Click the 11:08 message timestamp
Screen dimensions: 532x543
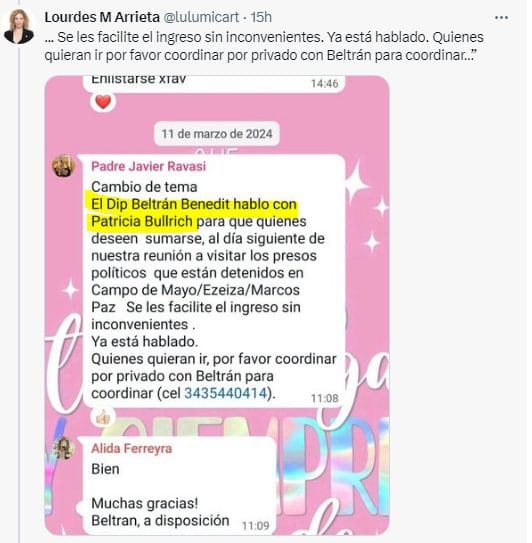[x=325, y=398]
